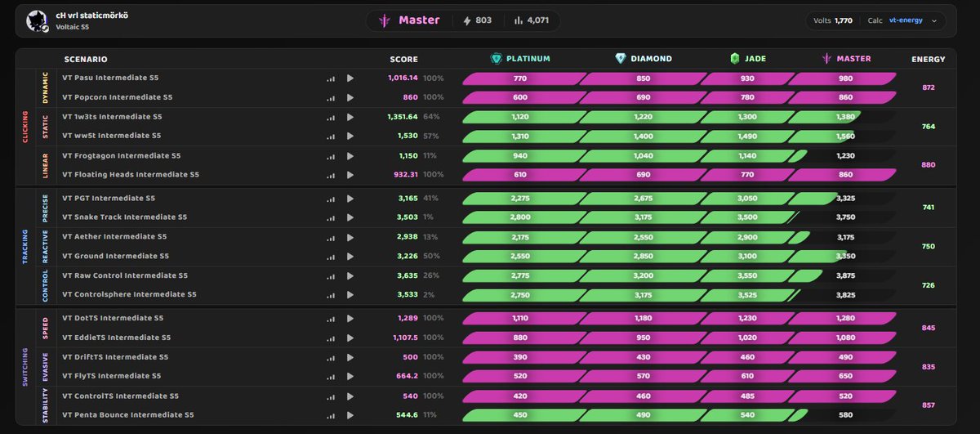Open the cH vrl staticmörkö profile name
Screen dimensions: 980x434
[91, 16]
